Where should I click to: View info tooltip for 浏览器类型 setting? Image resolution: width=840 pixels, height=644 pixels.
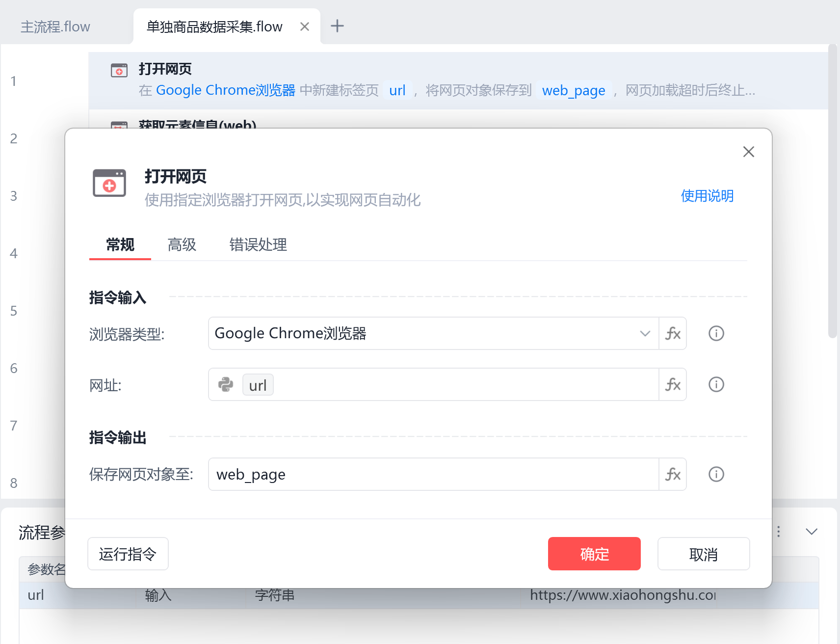[x=716, y=334]
